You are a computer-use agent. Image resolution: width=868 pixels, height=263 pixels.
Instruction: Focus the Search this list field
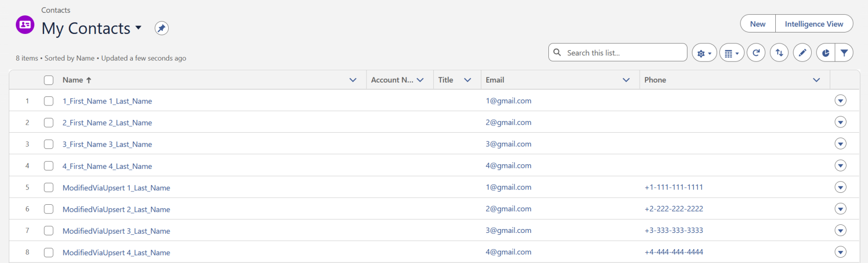click(x=618, y=53)
